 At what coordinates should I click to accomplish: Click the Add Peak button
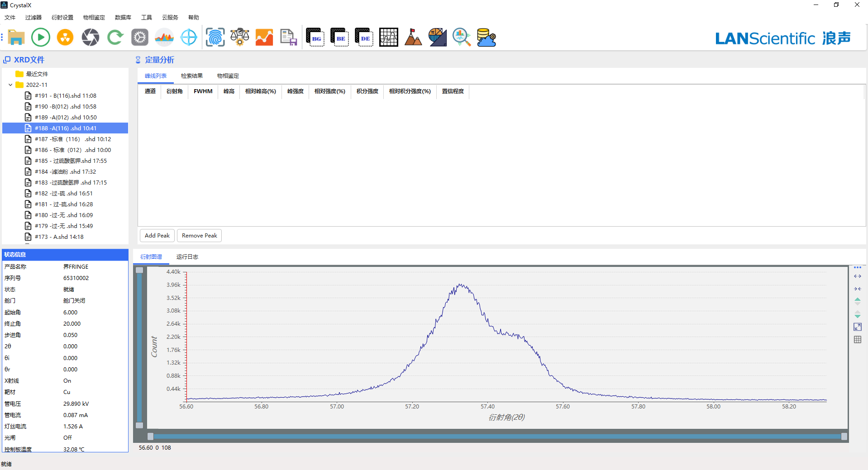pyautogui.click(x=157, y=236)
